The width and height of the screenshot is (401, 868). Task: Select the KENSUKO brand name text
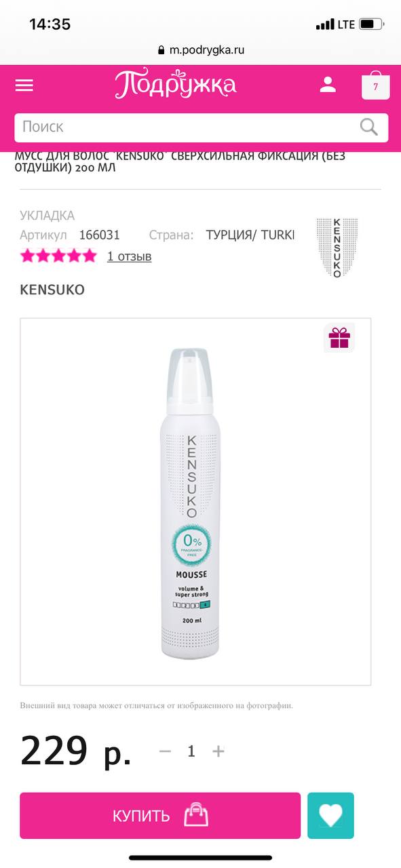click(x=52, y=290)
